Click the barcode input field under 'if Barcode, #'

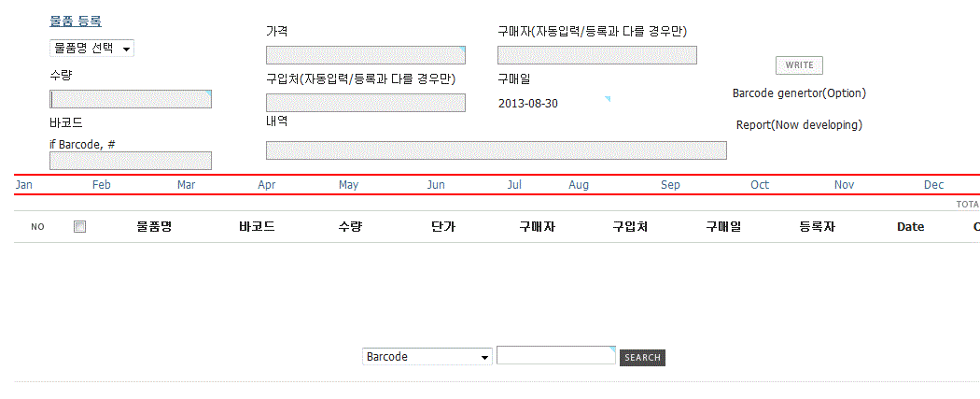131,161
